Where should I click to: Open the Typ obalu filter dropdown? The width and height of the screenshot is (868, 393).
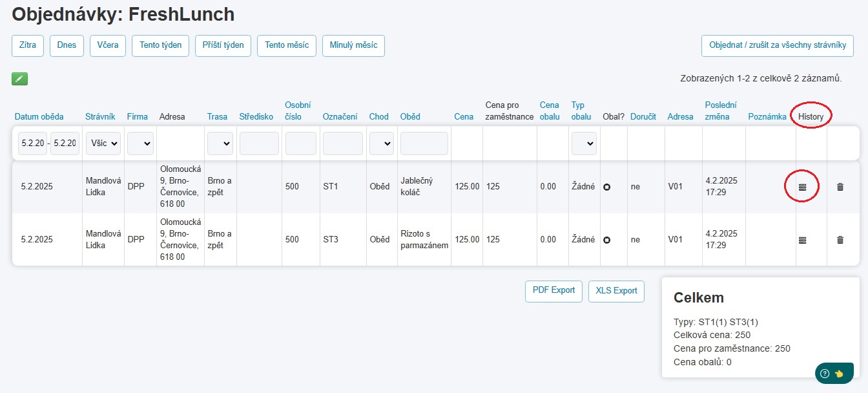[583, 143]
